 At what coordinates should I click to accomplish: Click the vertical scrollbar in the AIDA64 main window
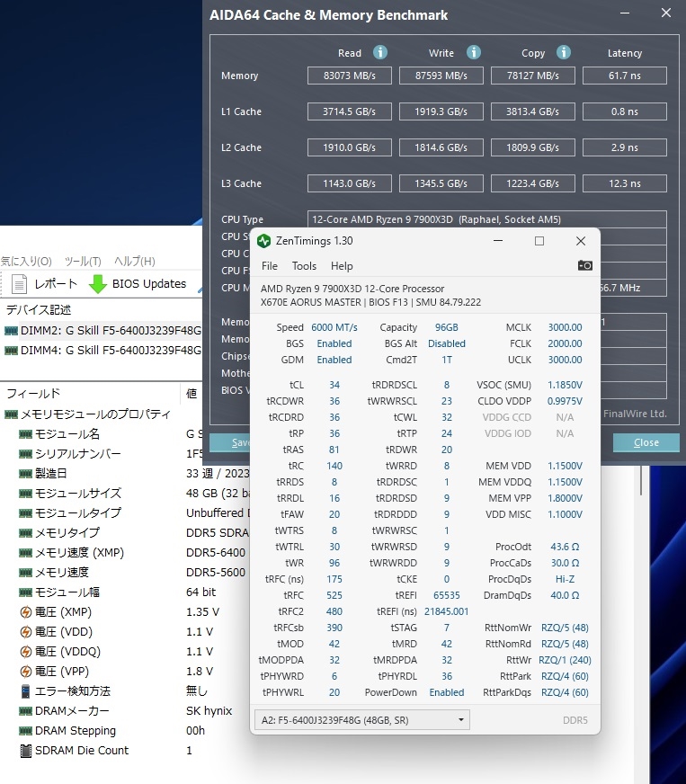click(641, 482)
